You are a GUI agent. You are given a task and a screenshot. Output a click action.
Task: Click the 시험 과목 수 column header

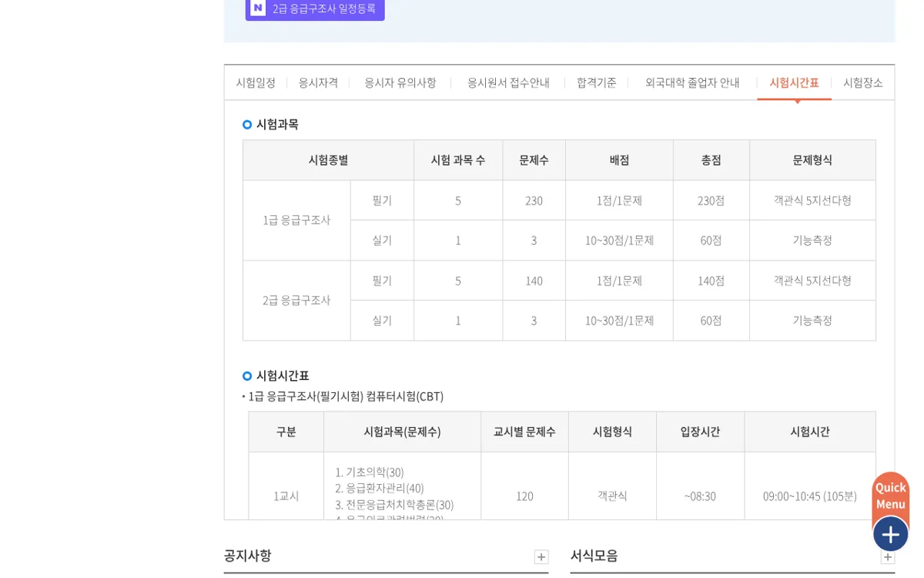click(458, 160)
